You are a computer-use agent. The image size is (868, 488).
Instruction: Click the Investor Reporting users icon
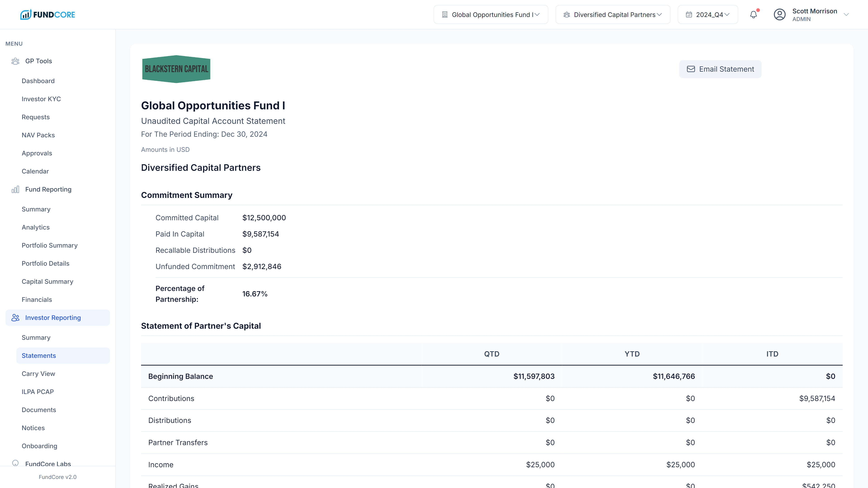[x=15, y=318]
